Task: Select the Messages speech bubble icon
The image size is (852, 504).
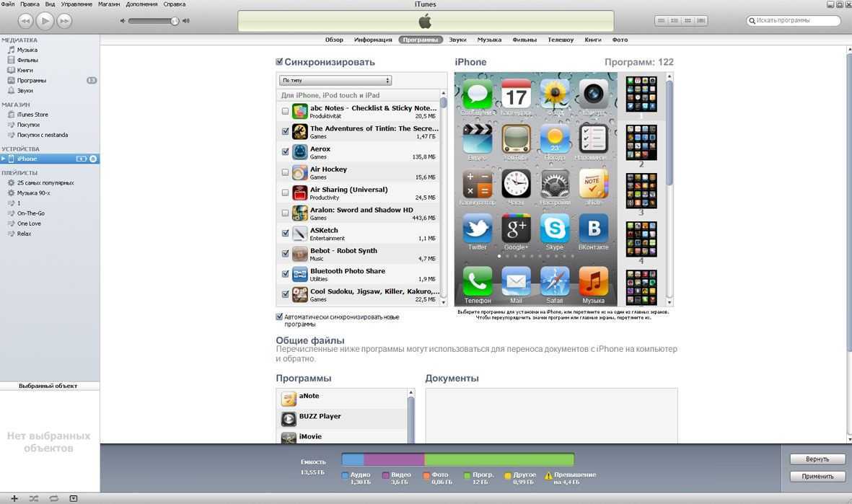Action: pos(478,94)
